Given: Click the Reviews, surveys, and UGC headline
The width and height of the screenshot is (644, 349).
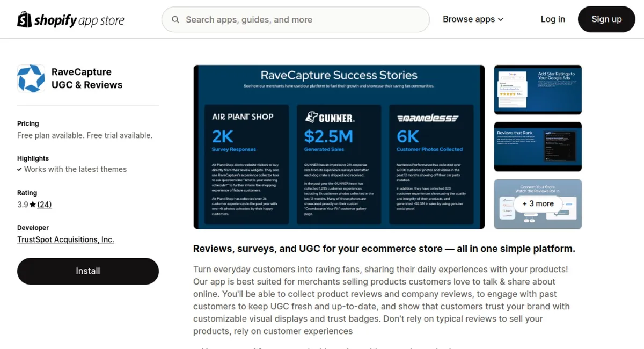Looking at the screenshot, I should 384,249.
